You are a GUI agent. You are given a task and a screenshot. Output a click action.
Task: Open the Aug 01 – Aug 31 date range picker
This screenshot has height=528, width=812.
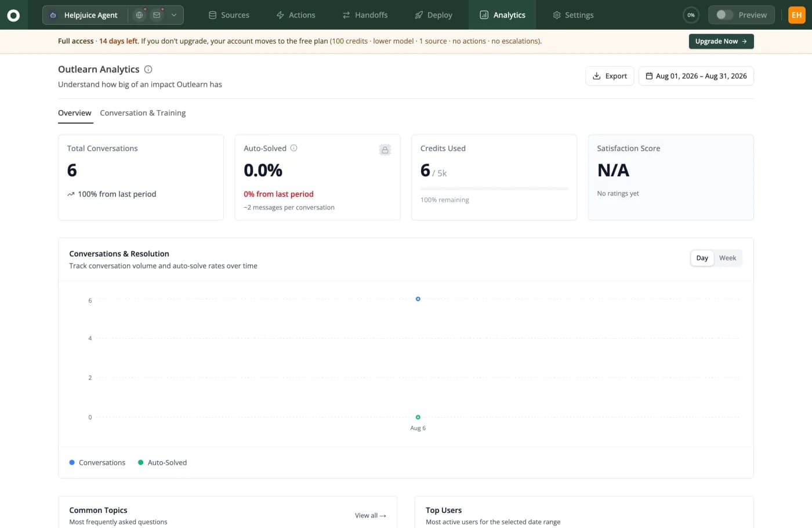[696, 76]
